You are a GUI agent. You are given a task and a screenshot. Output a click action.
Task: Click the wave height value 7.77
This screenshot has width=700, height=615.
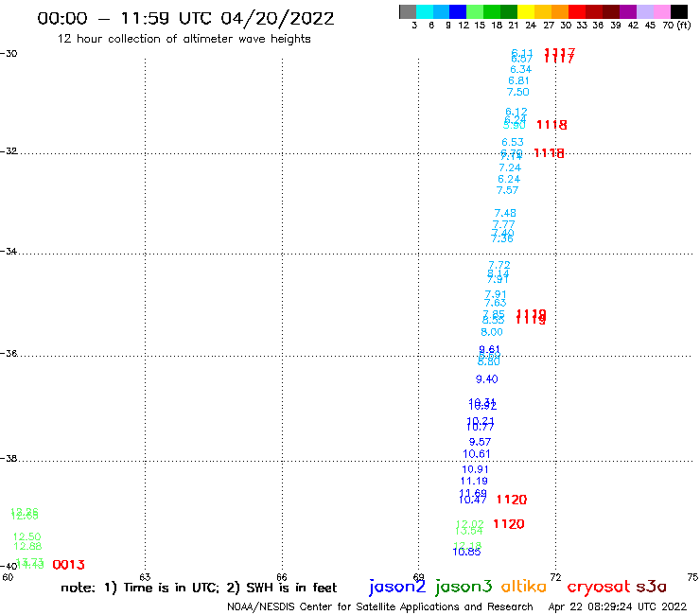click(503, 224)
